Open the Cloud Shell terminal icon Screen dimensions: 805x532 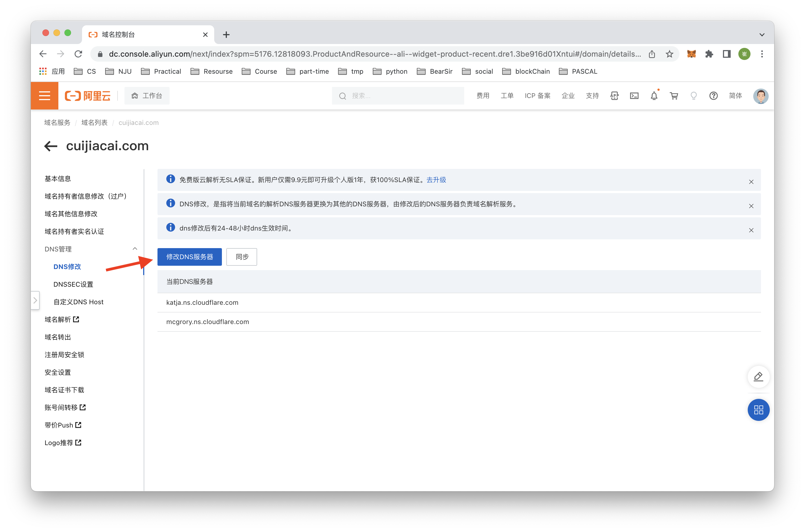[x=634, y=96]
